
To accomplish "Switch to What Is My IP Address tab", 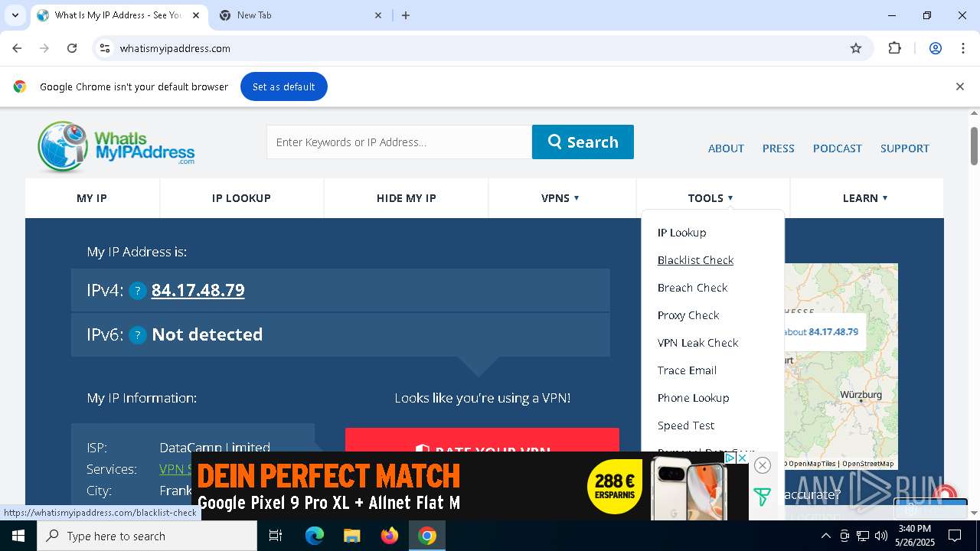I will point(119,15).
